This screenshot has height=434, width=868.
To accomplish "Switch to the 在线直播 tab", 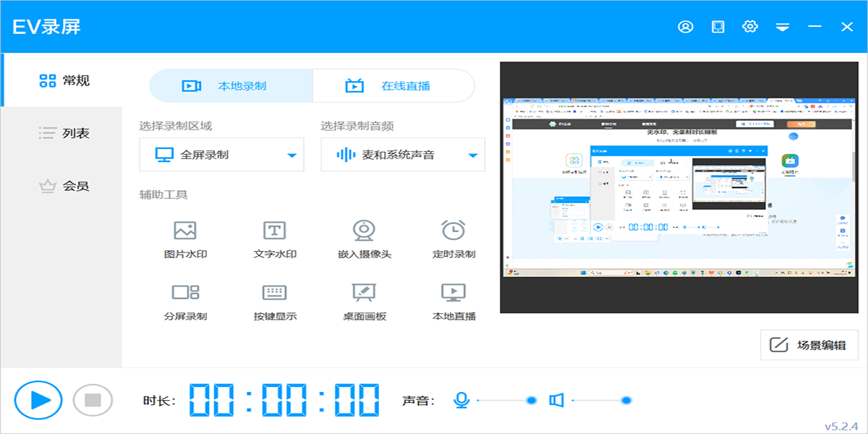I will click(393, 86).
